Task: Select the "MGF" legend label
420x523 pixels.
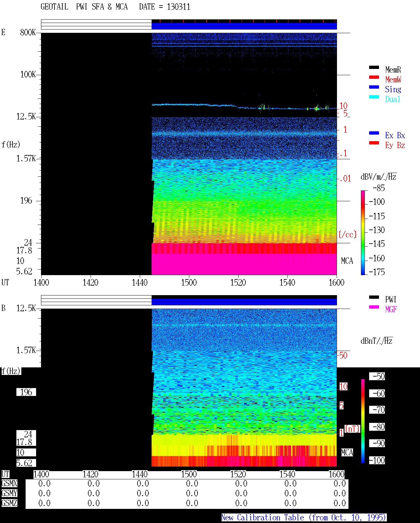Action: (391, 309)
